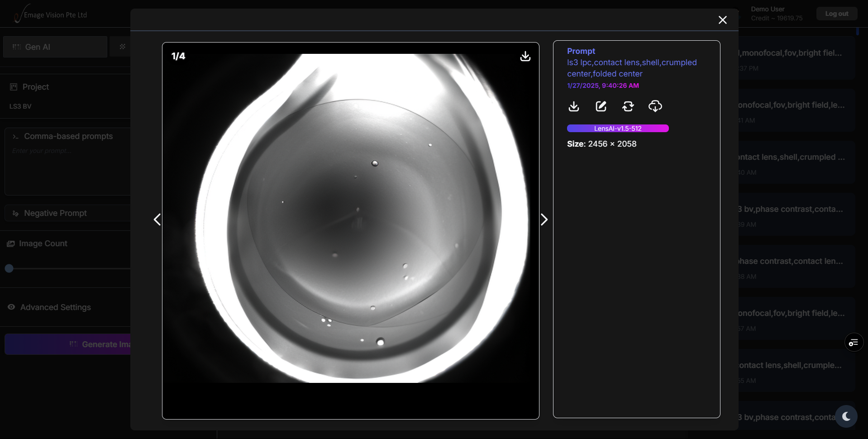Click the Generate Image button
The height and width of the screenshot is (439, 868).
68,344
